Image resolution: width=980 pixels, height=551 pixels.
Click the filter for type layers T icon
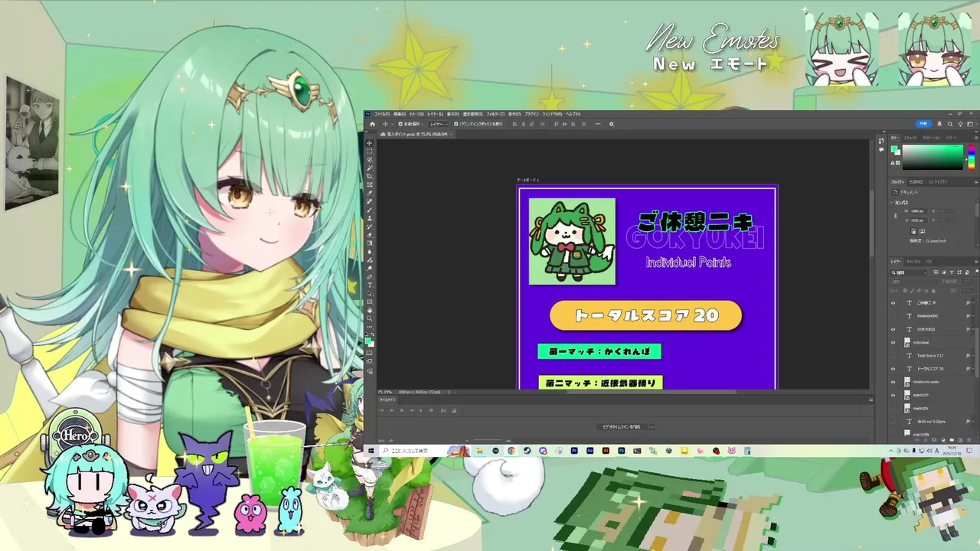pyautogui.click(x=951, y=272)
